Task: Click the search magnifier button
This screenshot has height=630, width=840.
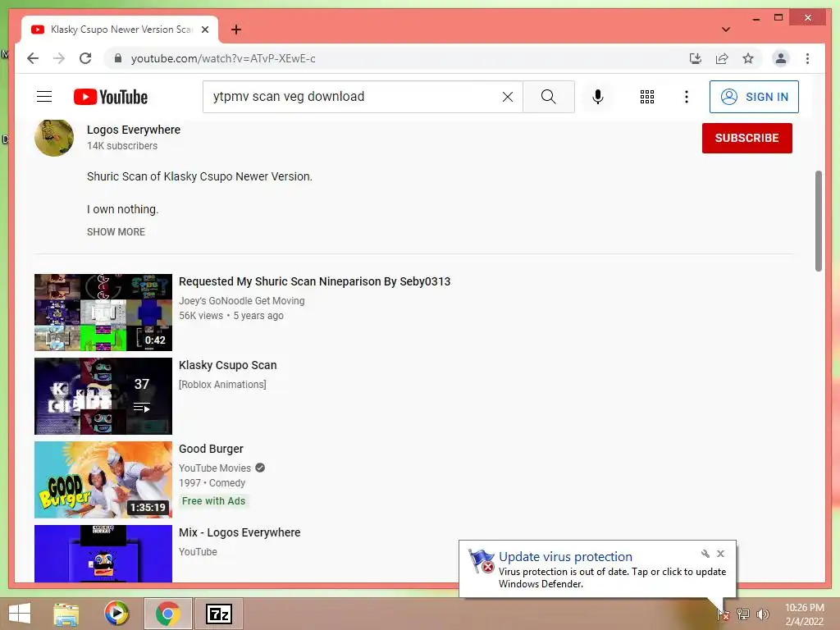Action: pos(549,97)
